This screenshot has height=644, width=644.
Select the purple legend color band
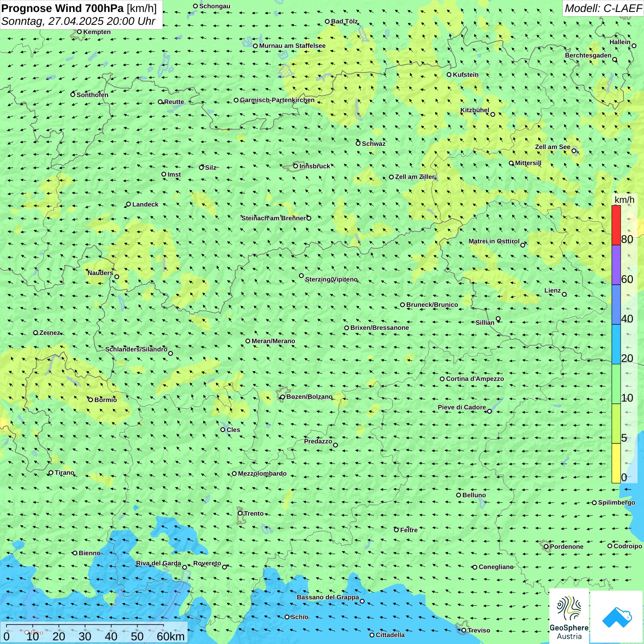(616, 265)
